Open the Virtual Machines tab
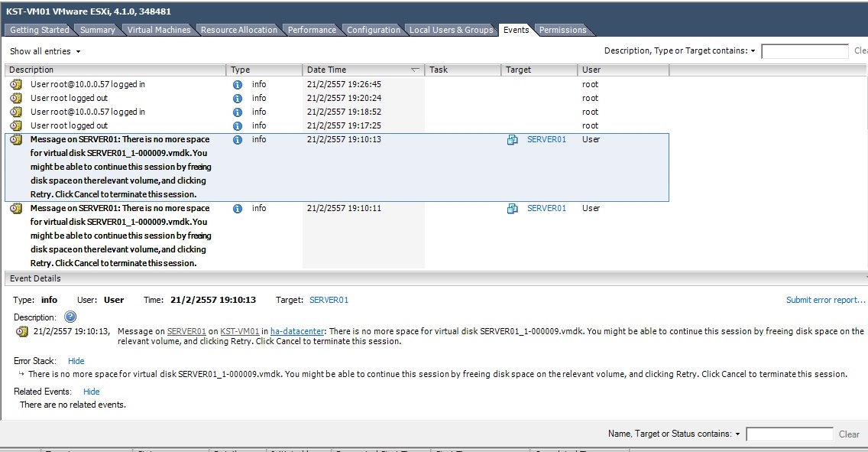Screen dimensions: 868x452 pyautogui.click(x=159, y=30)
